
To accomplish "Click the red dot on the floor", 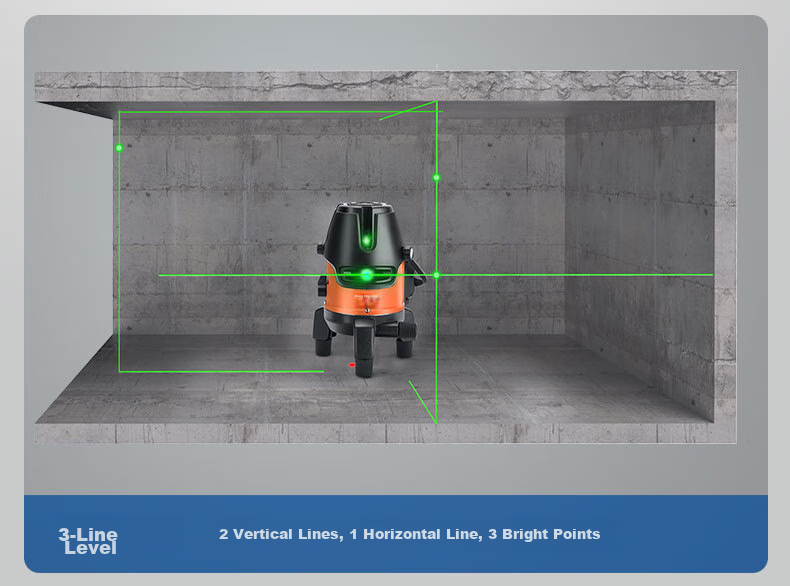I will click(x=352, y=365).
